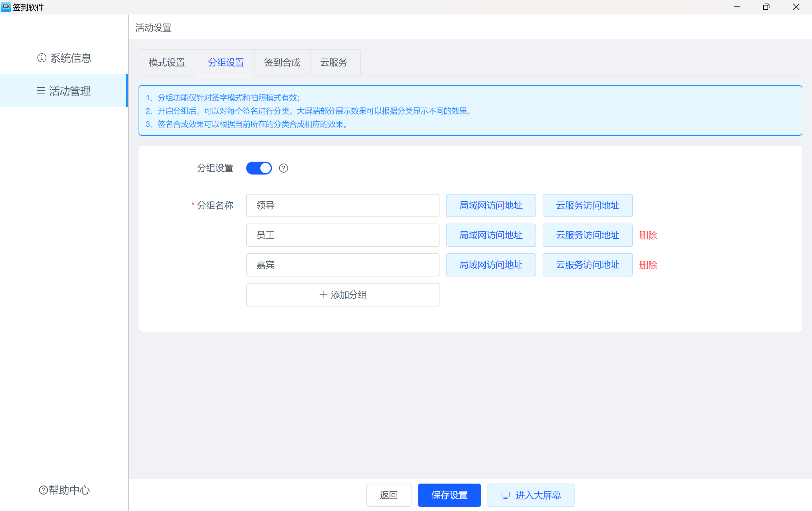Click the 签到软件 app icon in the title bar

[x=6, y=7]
